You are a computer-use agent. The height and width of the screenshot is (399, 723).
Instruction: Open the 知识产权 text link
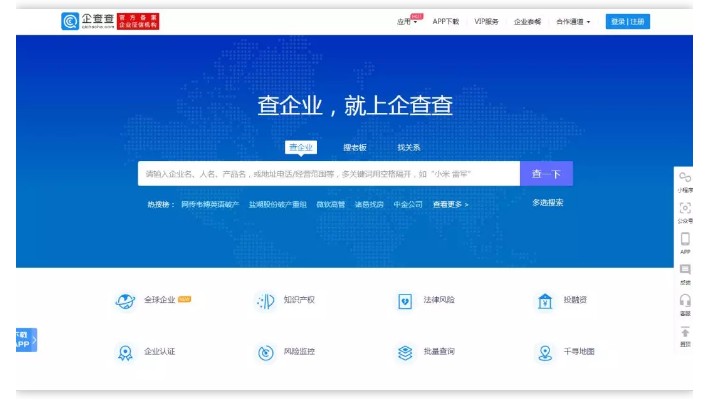(299, 300)
